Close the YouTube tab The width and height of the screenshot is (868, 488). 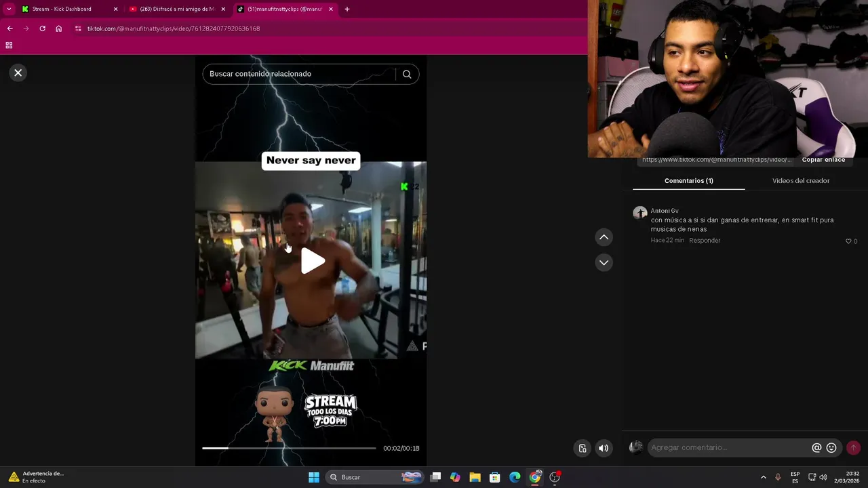(x=223, y=9)
